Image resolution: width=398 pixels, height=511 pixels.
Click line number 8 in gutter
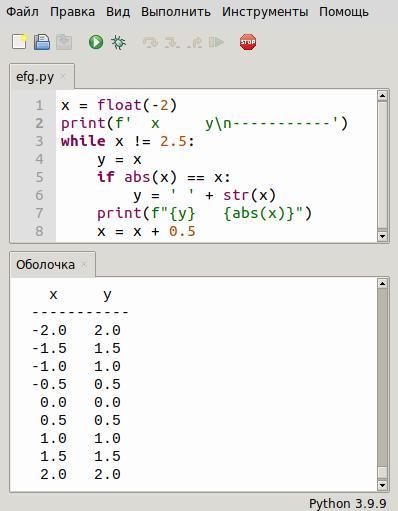click(x=39, y=231)
